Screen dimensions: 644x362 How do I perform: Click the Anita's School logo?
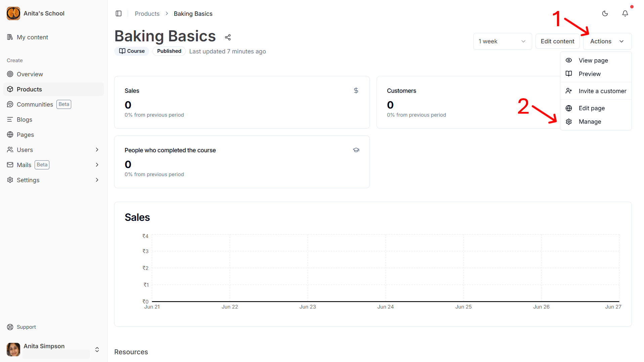(13, 13)
